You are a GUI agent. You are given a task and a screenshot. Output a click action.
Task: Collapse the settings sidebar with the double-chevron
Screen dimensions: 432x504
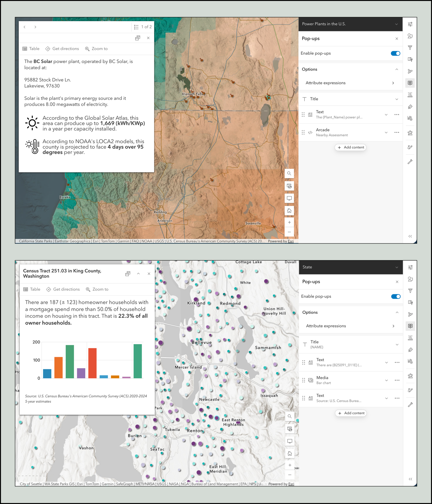click(x=410, y=236)
